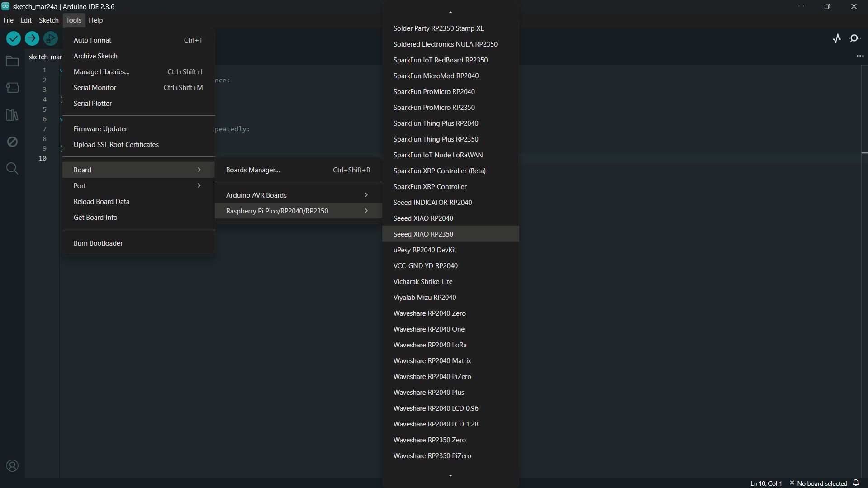868x488 pixels.
Task: Choose Burn Bootloader
Action: (138, 243)
